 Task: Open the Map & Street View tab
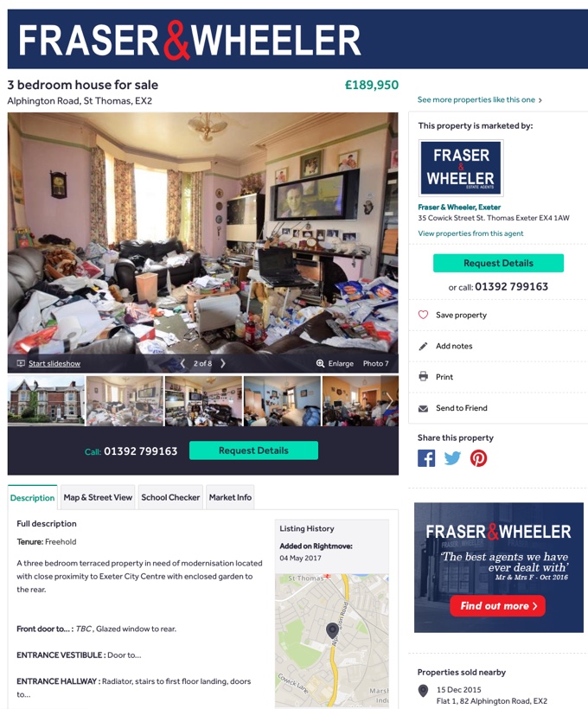(98, 497)
